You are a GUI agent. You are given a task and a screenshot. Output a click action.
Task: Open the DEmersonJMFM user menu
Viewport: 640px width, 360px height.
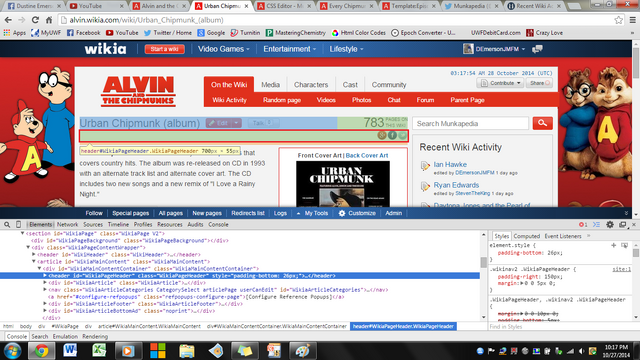click(x=494, y=49)
